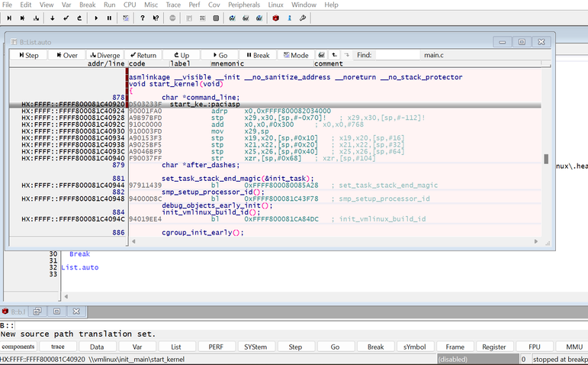Click the Diverge icon in main toolbar
The height and width of the screenshot is (365, 588).
pyautogui.click(x=36, y=18)
